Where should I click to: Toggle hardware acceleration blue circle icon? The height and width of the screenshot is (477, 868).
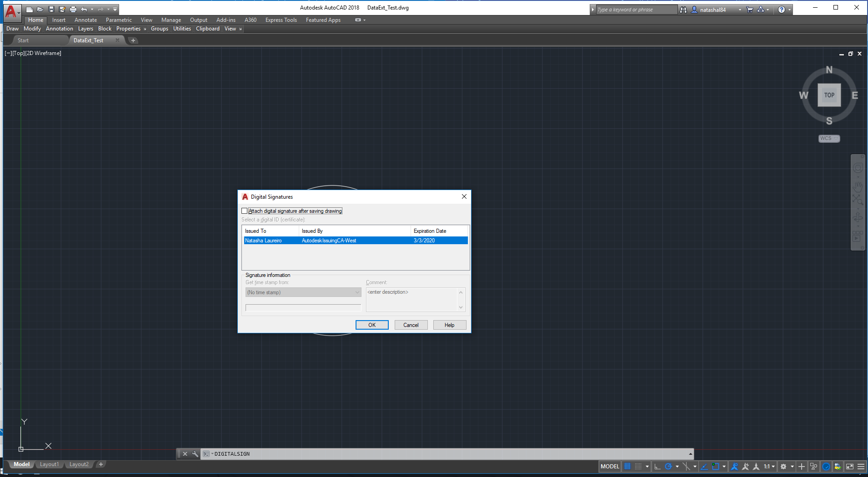tap(826, 467)
